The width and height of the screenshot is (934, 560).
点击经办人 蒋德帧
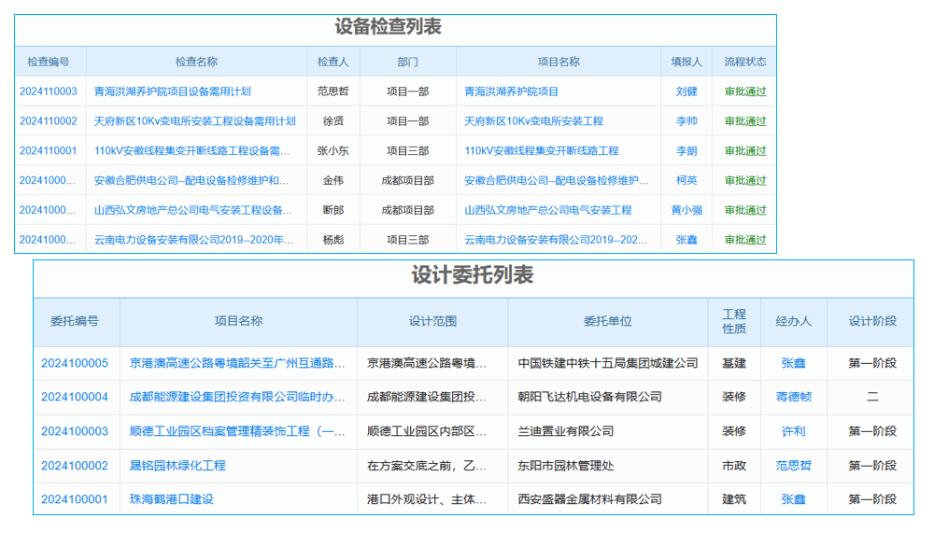(x=792, y=397)
